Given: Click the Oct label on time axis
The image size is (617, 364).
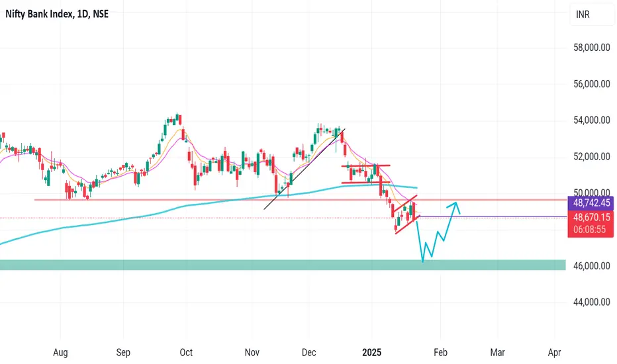Looking at the screenshot, I should [186, 352].
